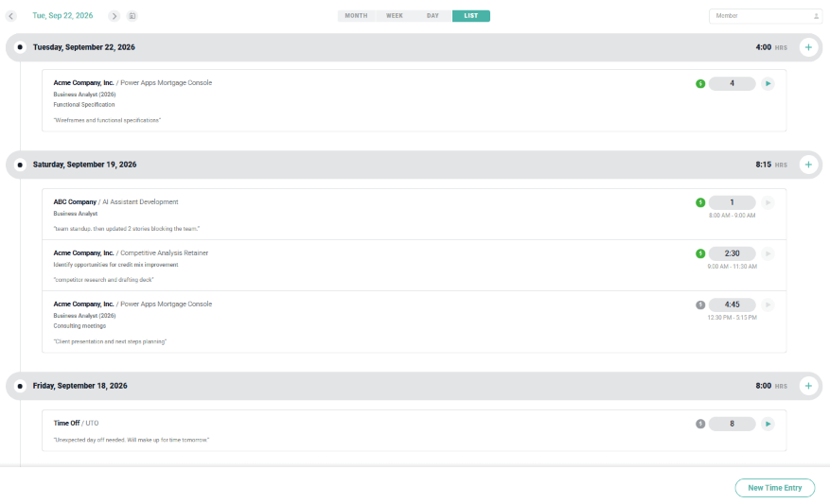Click "Unexpected day off needed" note

click(x=131, y=440)
